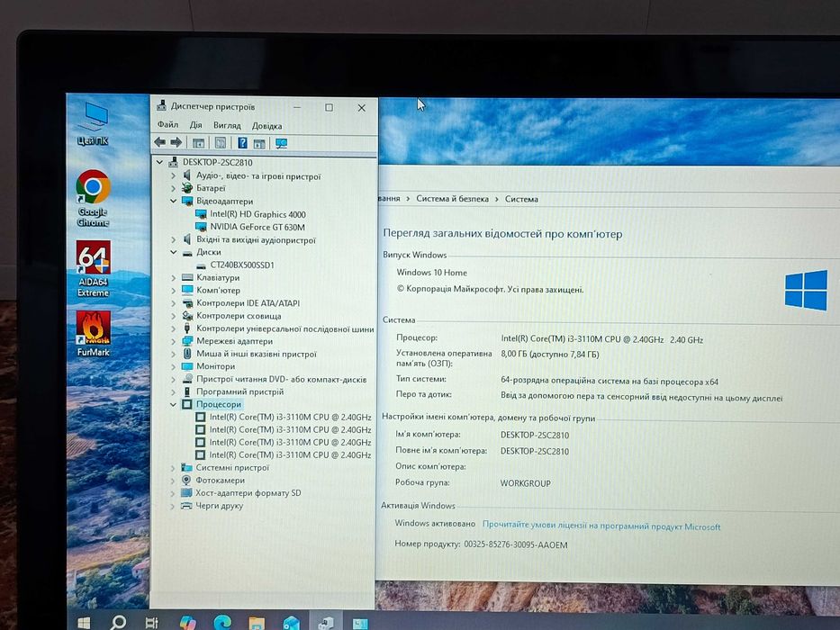Screen dimensions: 840x630
Task: Select Контролери IDE ATA/ATAPI tree item
Action: click(248, 303)
